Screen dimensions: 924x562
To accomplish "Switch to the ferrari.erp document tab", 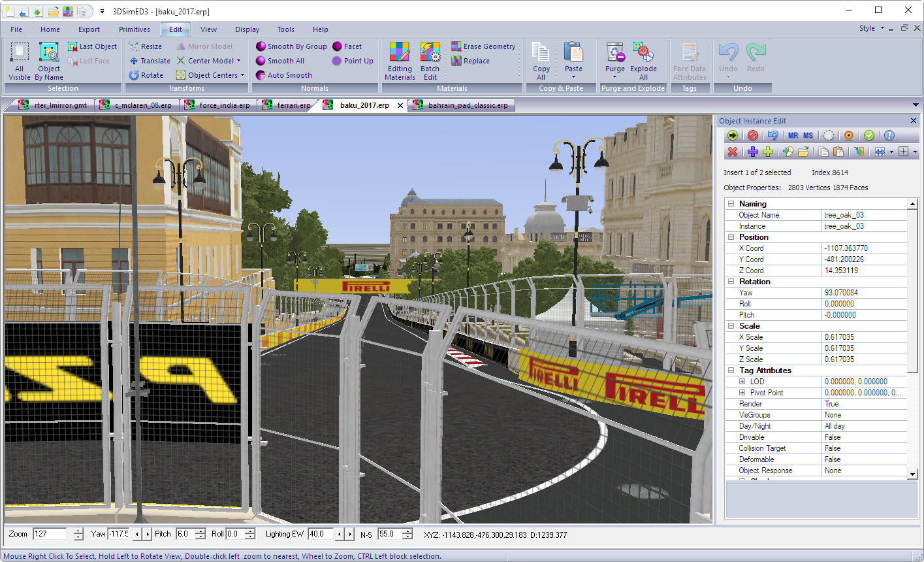I will (287, 105).
